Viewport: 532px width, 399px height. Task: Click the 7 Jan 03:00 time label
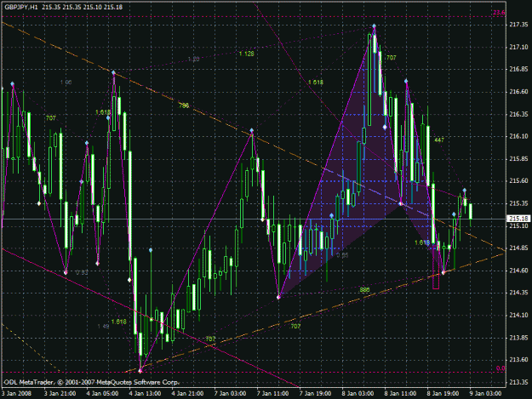tap(230, 393)
